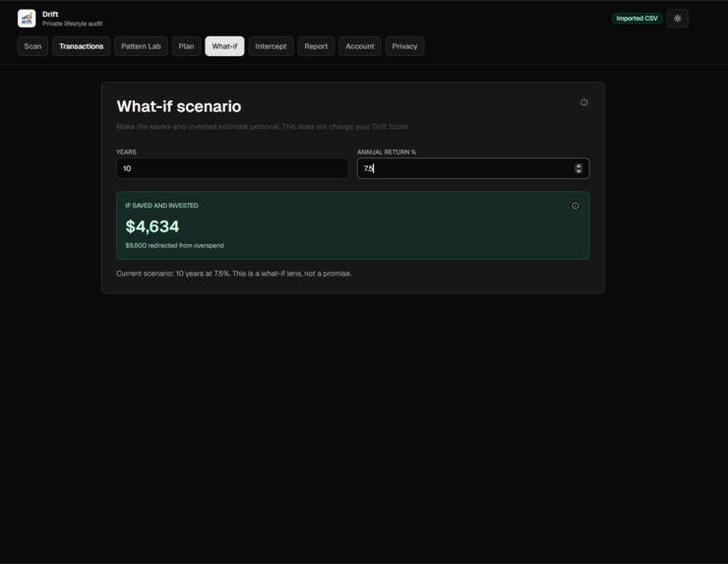Focus the Years input field
The height and width of the screenshot is (564, 728).
click(232, 168)
